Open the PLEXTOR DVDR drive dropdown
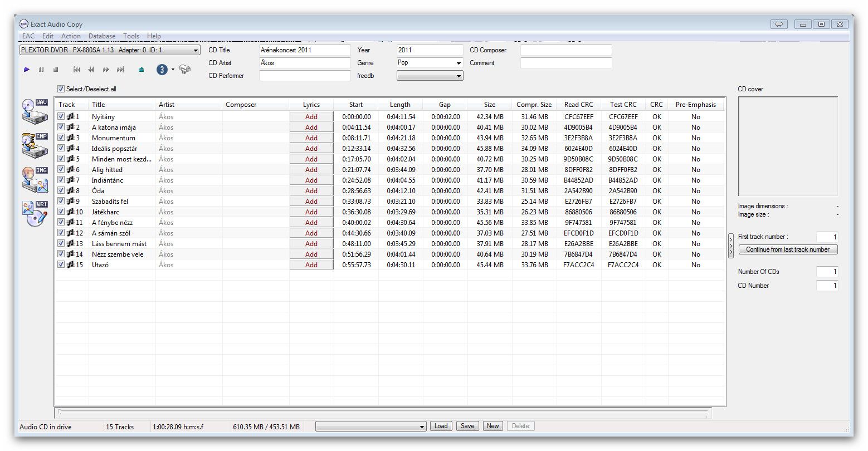 [x=110, y=50]
